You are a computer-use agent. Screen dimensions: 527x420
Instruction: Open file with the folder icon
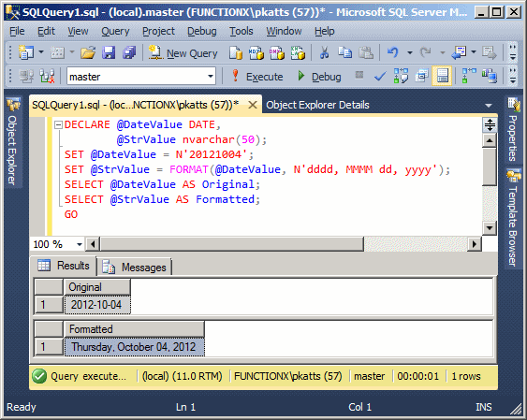(88, 52)
